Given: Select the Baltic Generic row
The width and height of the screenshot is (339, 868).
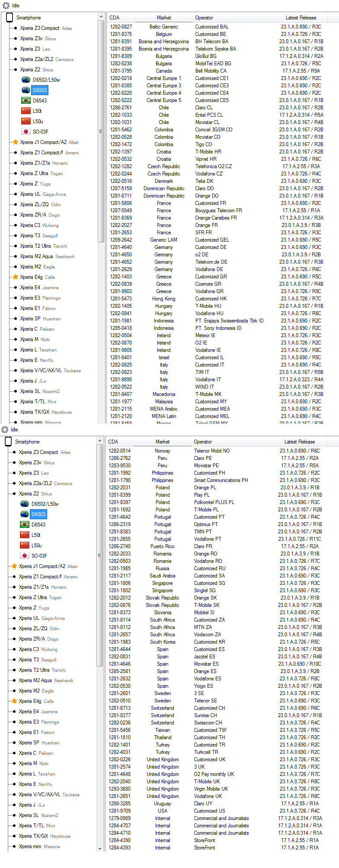Looking at the screenshot, I should pyautogui.click(x=223, y=27).
